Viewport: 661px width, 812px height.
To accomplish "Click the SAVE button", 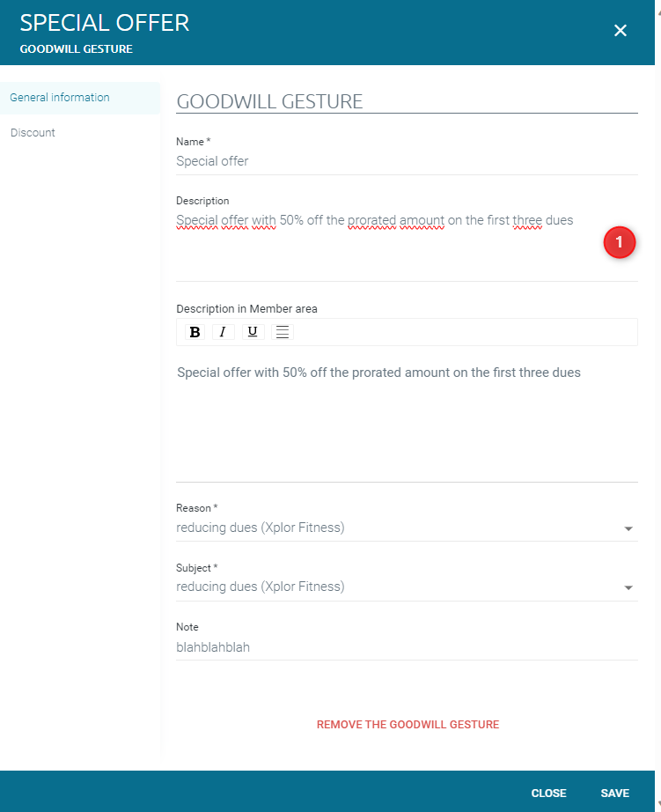I will pyautogui.click(x=614, y=793).
